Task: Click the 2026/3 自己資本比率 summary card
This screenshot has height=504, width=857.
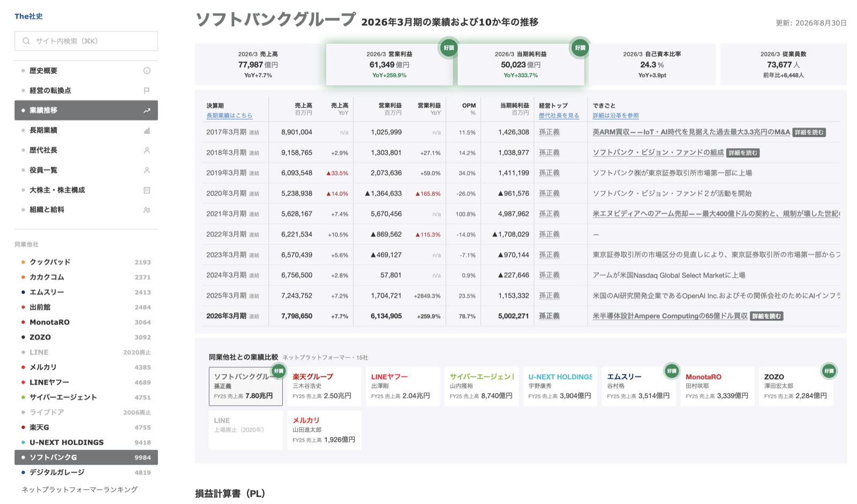Action: [x=652, y=64]
